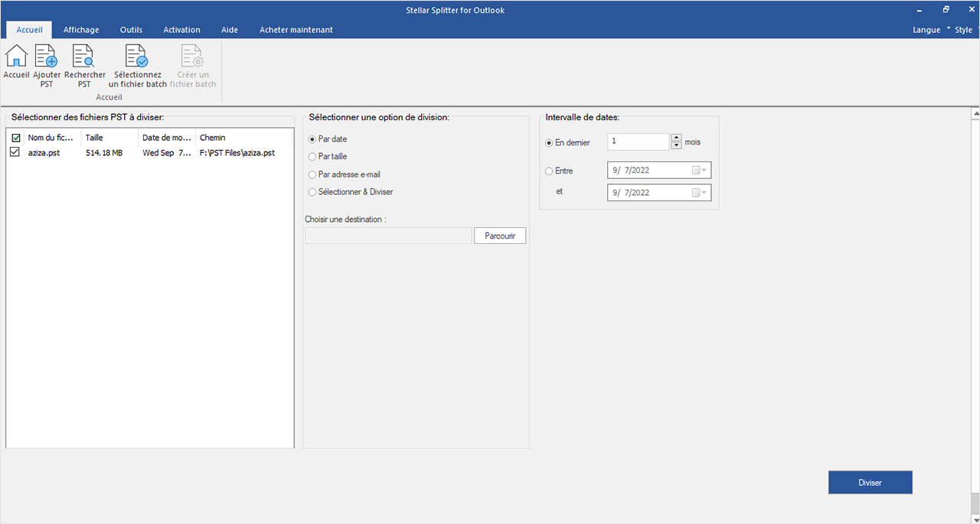The height and width of the screenshot is (524, 980).
Task: Open the Langue dropdown menu
Action: pyautogui.click(x=930, y=30)
